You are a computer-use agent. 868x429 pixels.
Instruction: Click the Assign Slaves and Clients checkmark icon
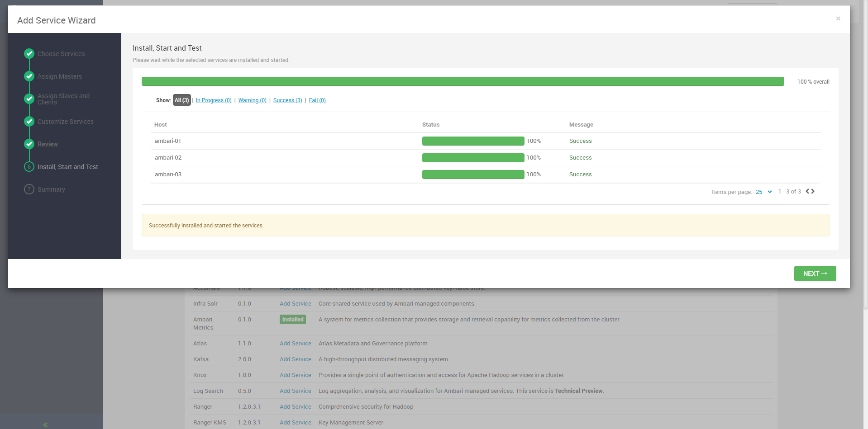click(x=29, y=99)
